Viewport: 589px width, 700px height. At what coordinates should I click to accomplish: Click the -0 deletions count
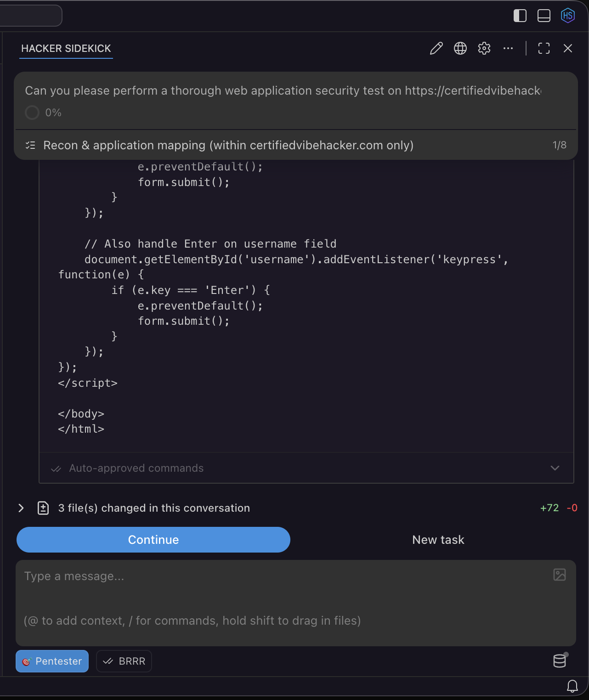(572, 508)
